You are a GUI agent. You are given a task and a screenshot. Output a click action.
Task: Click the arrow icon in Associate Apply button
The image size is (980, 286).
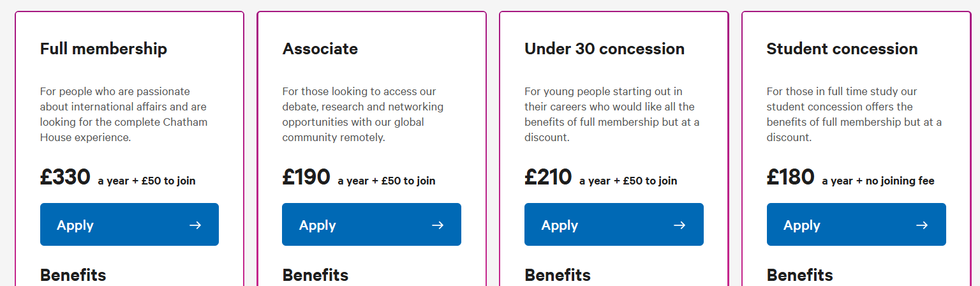437,225
